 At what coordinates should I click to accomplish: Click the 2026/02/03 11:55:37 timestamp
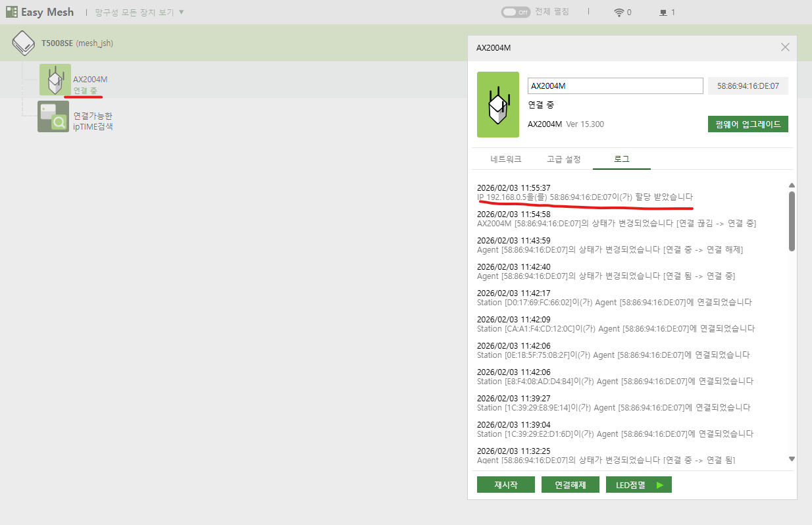pos(514,188)
